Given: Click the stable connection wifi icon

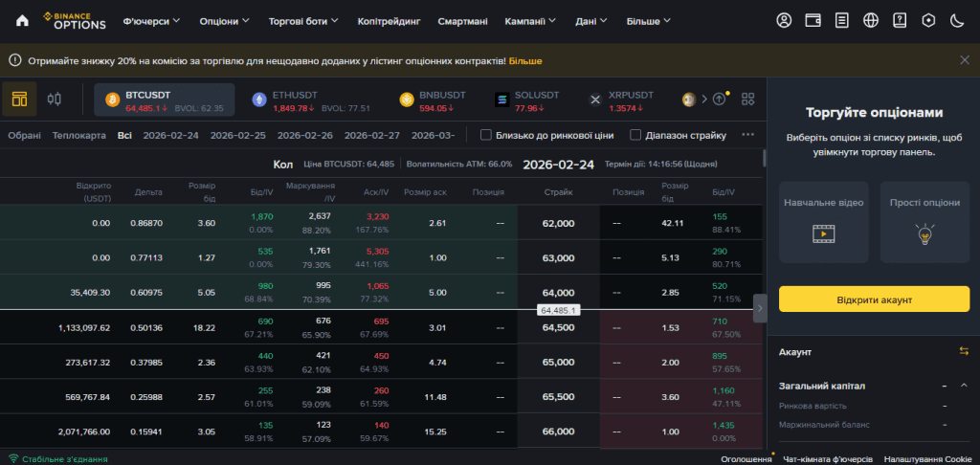Looking at the screenshot, I should [x=13, y=459].
